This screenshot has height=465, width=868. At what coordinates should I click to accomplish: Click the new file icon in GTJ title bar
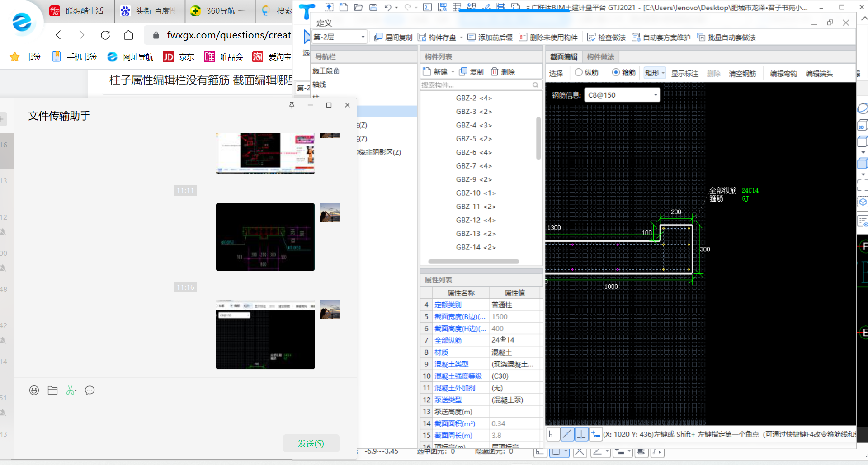344,7
